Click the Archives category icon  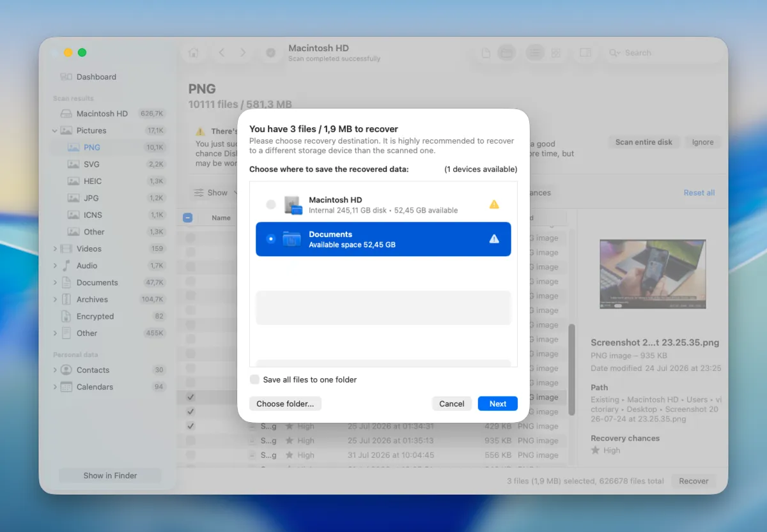(x=66, y=300)
